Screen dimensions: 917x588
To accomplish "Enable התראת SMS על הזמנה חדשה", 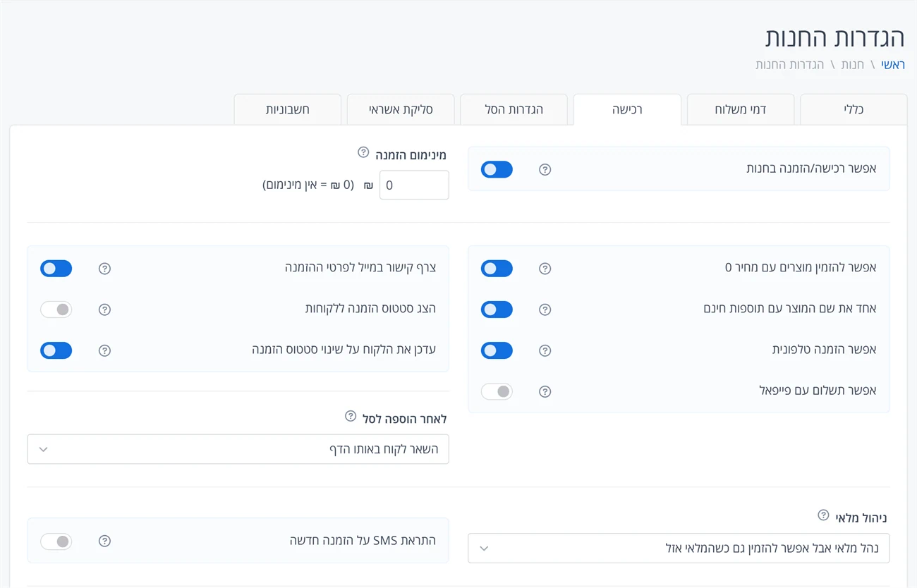I will click(x=56, y=541).
